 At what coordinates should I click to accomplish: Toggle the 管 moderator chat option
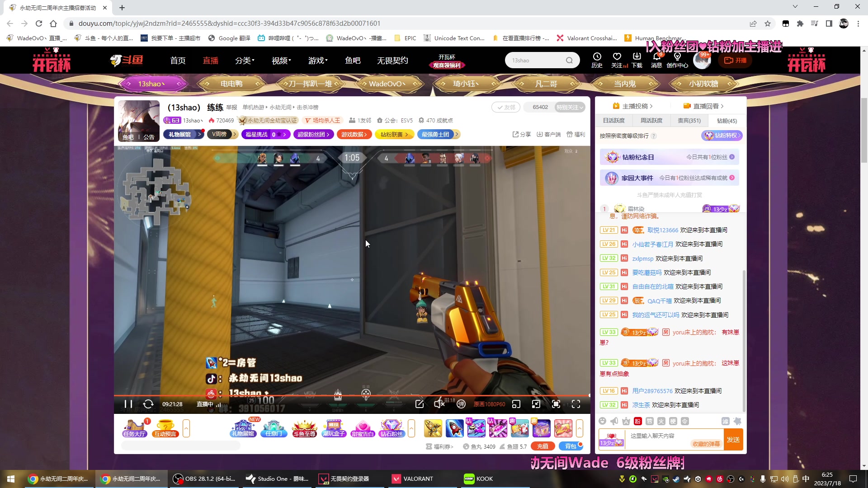coord(650,421)
